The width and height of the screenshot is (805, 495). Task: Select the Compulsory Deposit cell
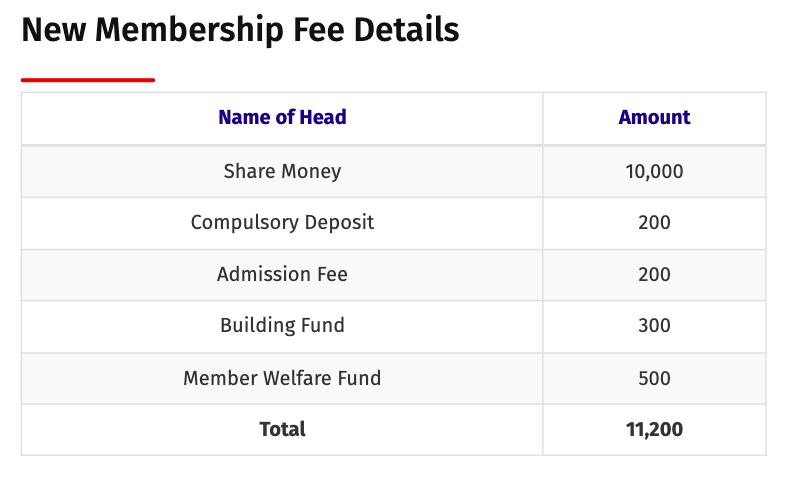pos(282,223)
